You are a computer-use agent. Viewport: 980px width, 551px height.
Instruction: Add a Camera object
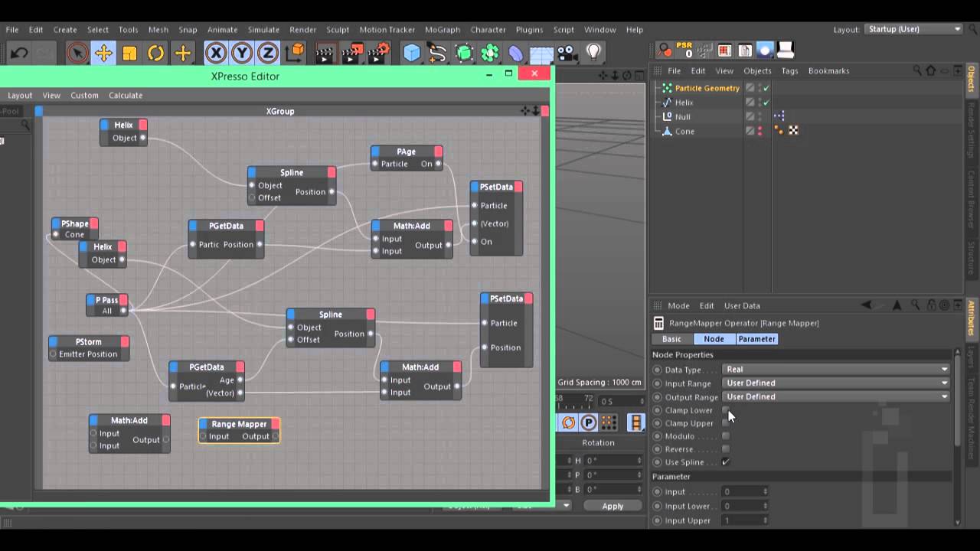tap(567, 53)
